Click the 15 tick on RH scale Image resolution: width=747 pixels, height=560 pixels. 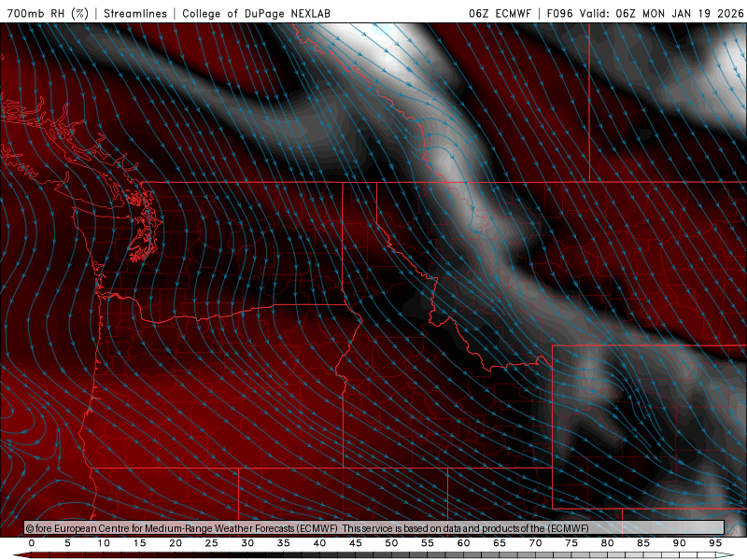click(139, 543)
